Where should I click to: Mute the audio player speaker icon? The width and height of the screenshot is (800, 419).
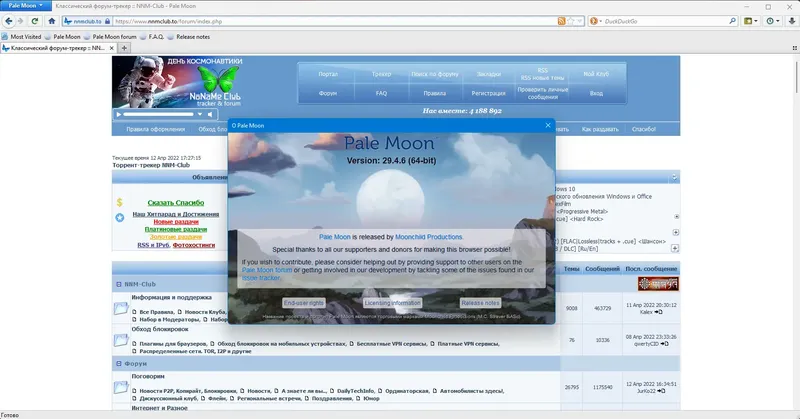pyautogui.click(x=210, y=114)
